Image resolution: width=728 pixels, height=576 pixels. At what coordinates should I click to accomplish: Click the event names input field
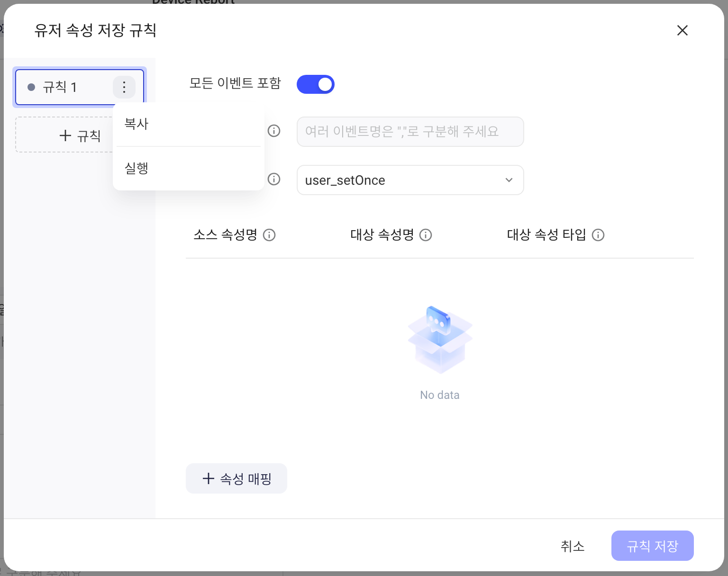pyautogui.click(x=410, y=131)
